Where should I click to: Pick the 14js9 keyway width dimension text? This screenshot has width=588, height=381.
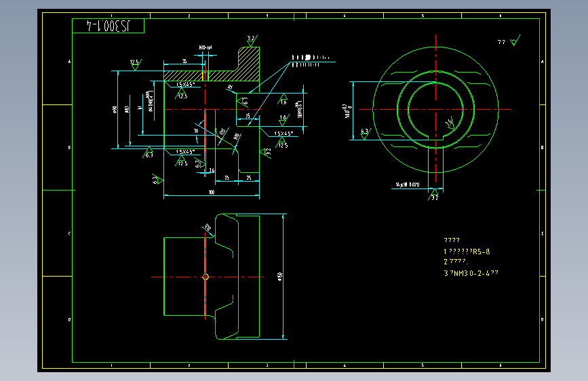(x=408, y=185)
